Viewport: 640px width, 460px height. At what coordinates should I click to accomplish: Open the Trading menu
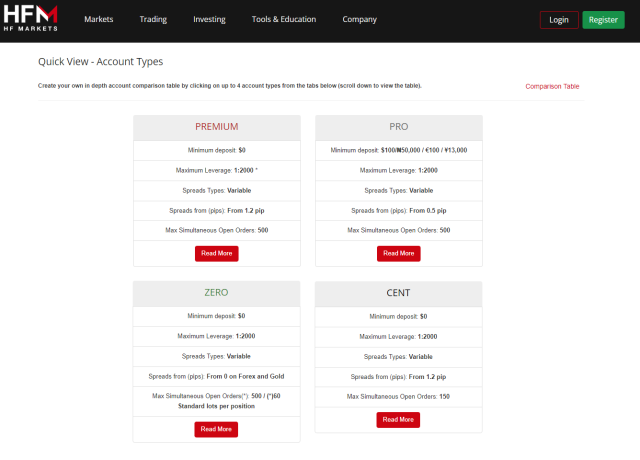pos(153,19)
